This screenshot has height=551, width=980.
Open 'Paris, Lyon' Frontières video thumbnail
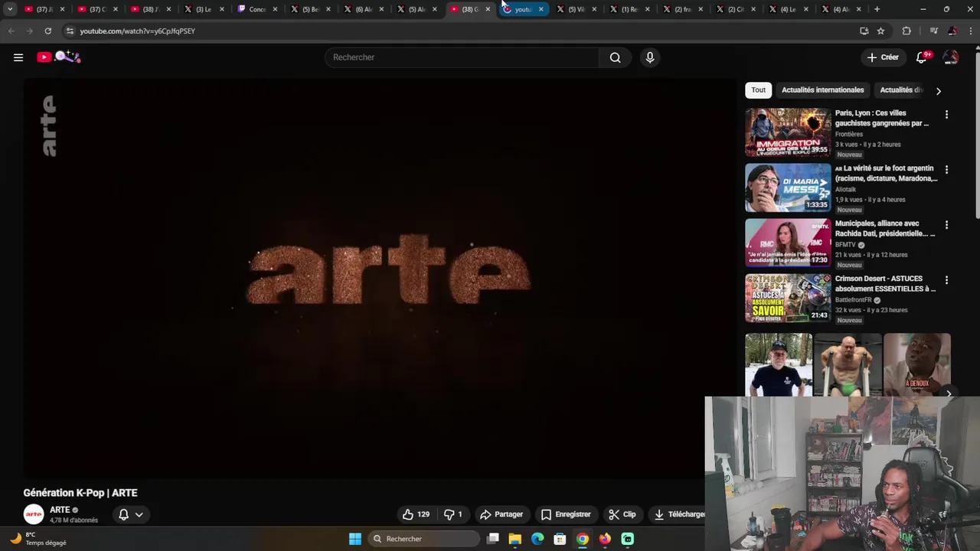(x=788, y=132)
